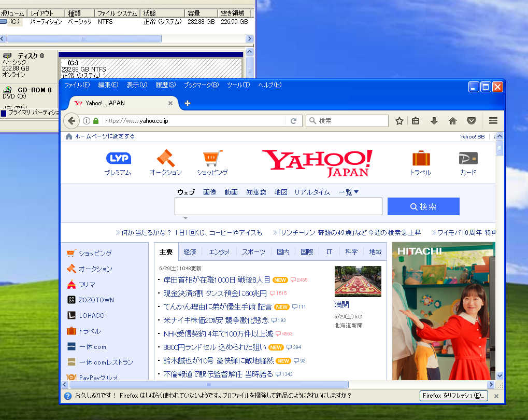Open オークション hammer icon at top

(166, 158)
